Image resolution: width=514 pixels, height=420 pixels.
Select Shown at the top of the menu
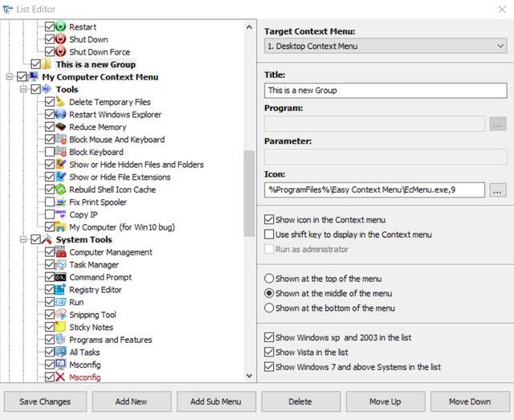pyautogui.click(x=269, y=279)
